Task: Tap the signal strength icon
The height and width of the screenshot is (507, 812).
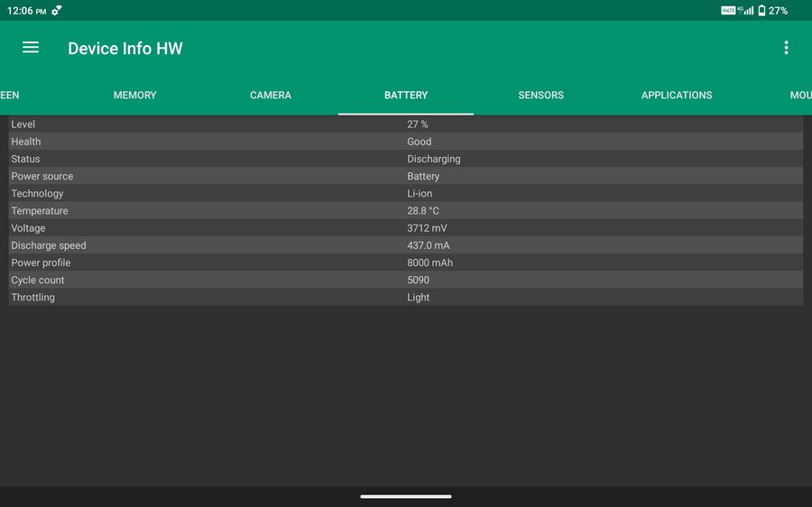Action: point(748,10)
